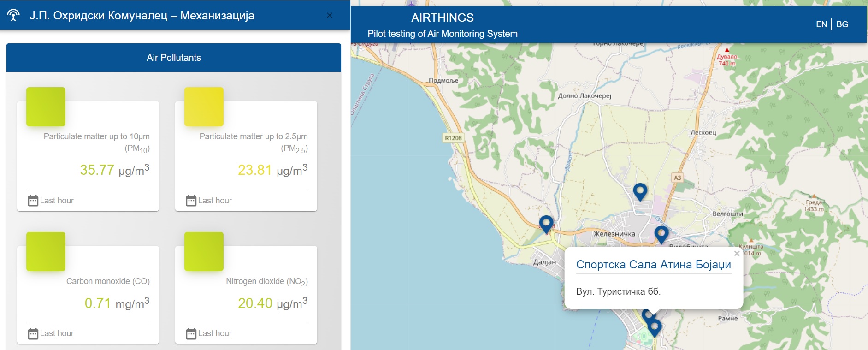Click the 20.40 Nitrogen dioxide value

255,303
